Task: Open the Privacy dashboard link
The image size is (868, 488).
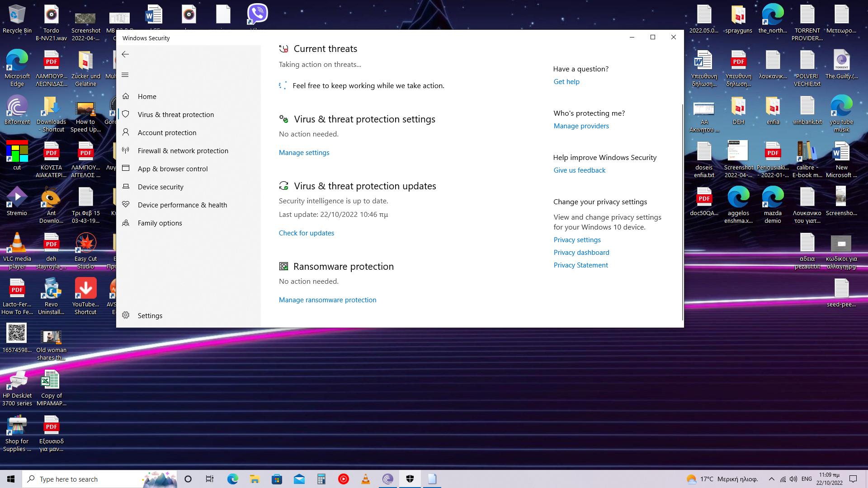Action: point(581,253)
